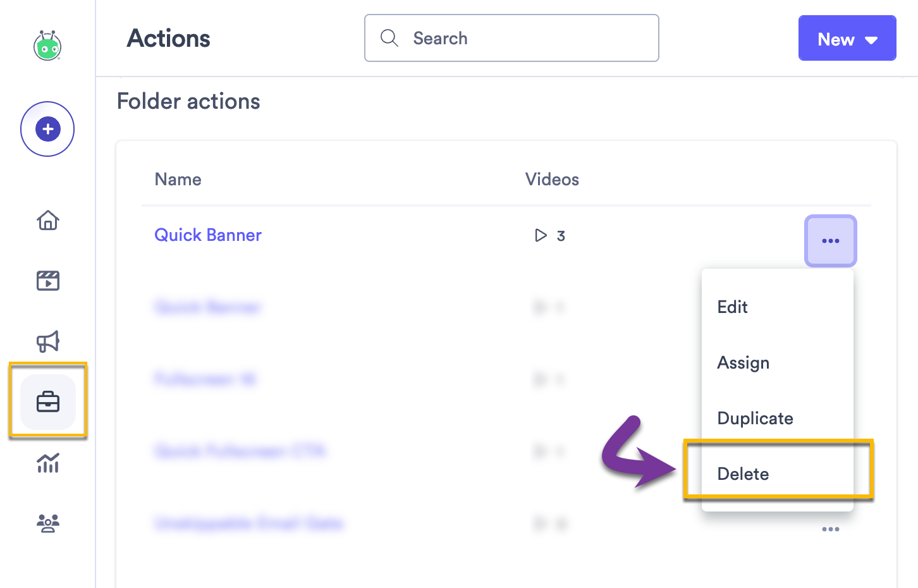Open the three-dot menu on the bottom row

(x=830, y=529)
